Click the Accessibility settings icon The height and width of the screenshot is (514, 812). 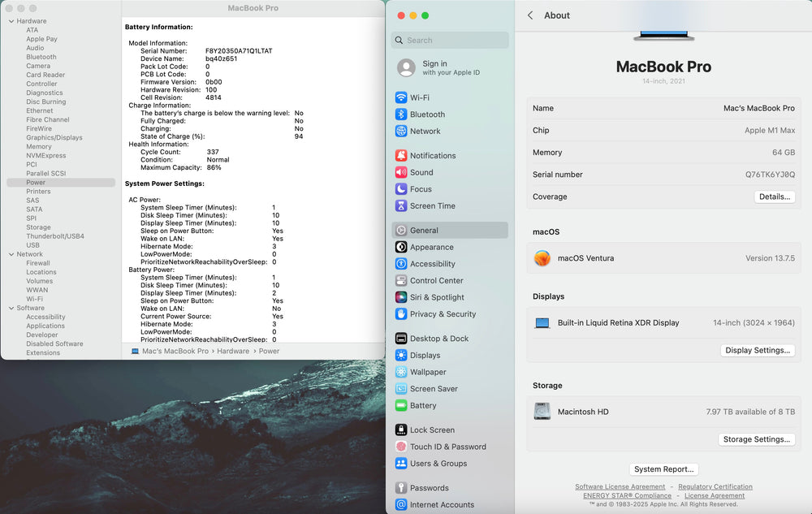401,264
